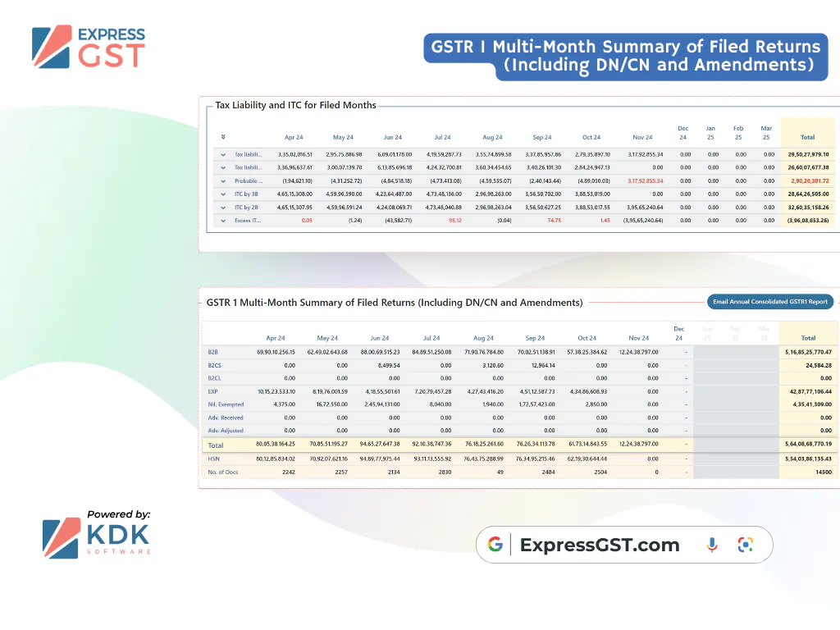Viewport: 840px width, 630px height.
Task: Click the red total 2,90,20,301.72
Action: [x=810, y=181]
